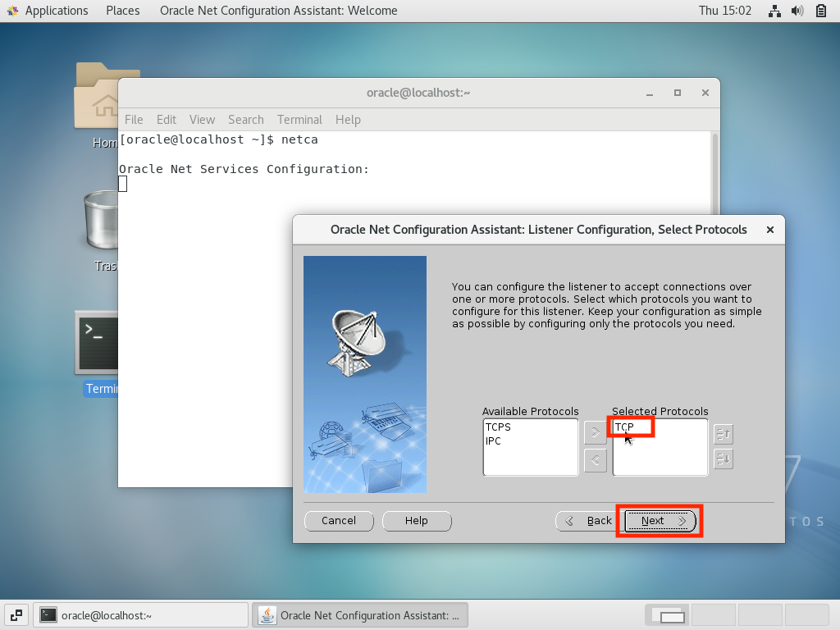Demote the selected protocol in the list order

[x=724, y=459]
